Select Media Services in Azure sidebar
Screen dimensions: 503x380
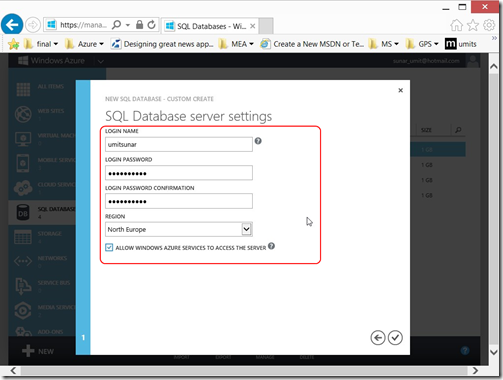click(x=42, y=310)
